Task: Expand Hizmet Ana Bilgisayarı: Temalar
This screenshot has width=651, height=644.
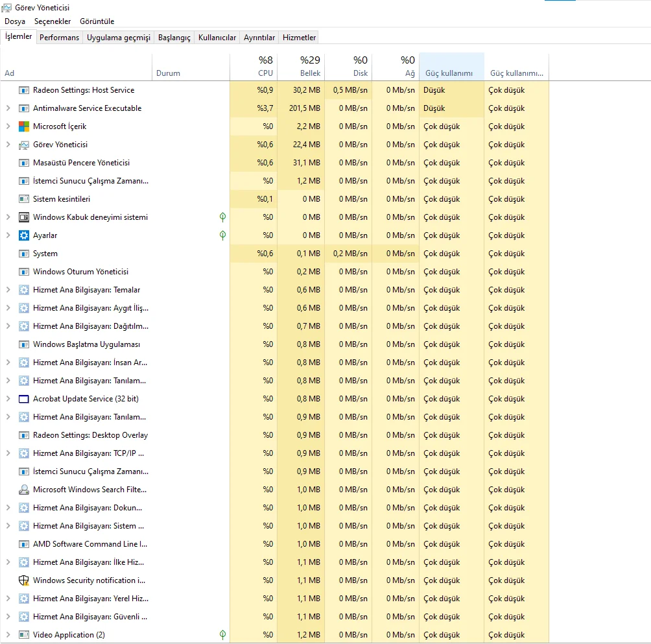Action: pyautogui.click(x=8, y=290)
